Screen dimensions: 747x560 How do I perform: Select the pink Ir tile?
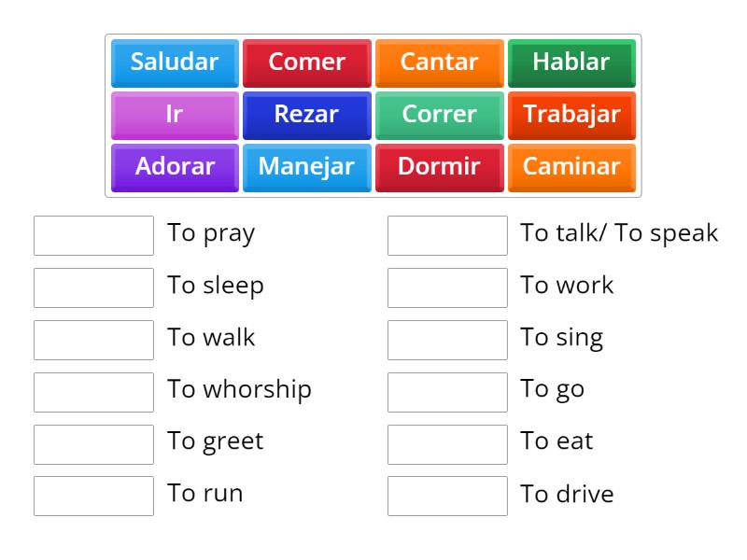(175, 115)
